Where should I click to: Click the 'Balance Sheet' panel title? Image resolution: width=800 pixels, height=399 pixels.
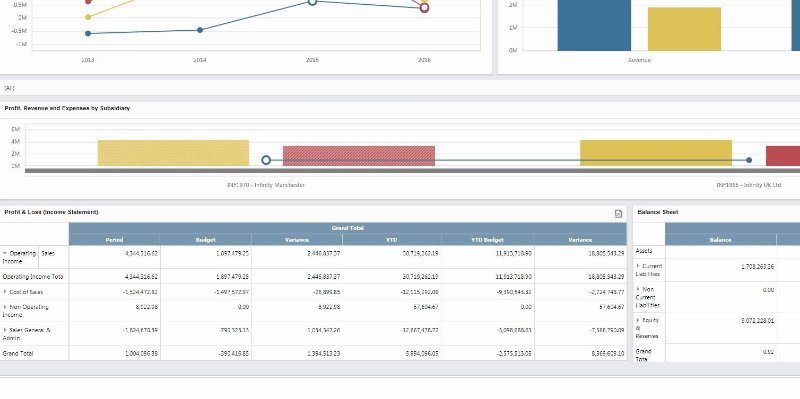coord(658,212)
